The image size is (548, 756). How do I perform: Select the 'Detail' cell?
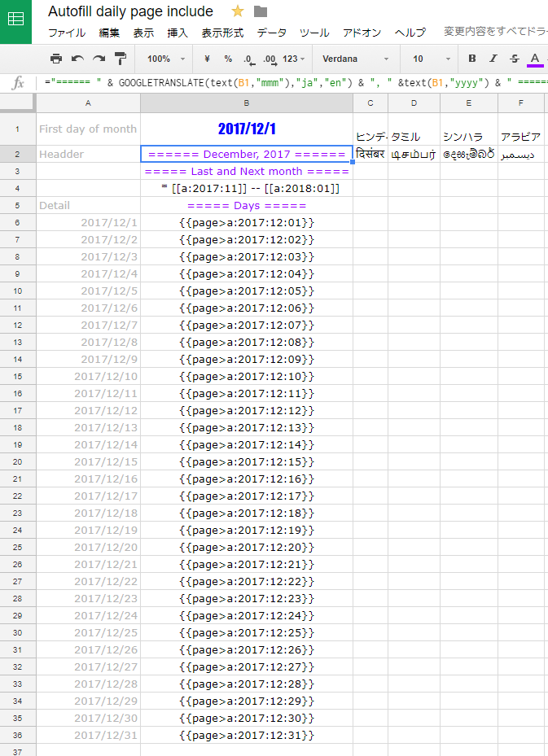88,205
